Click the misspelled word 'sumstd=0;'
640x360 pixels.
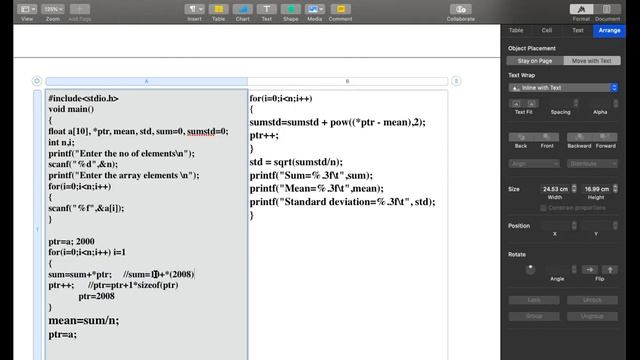point(207,131)
